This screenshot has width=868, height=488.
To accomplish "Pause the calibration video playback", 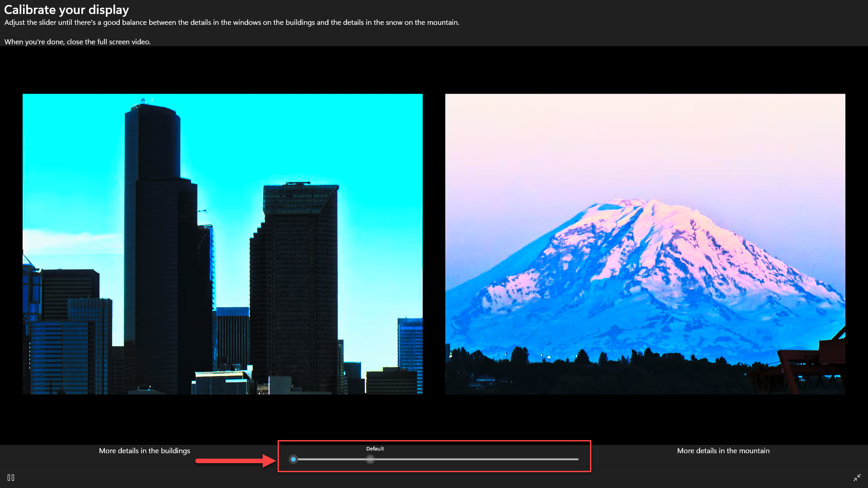I will coord(11,478).
